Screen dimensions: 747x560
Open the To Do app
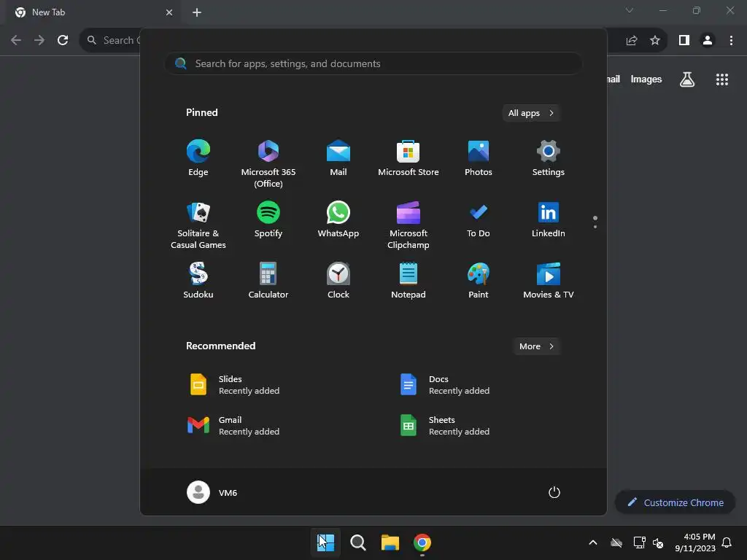point(479,219)
